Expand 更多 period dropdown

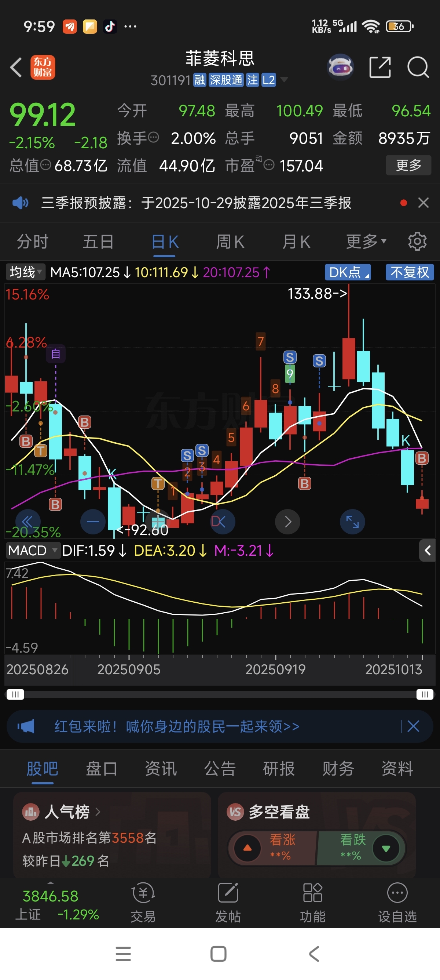[366, 241]
